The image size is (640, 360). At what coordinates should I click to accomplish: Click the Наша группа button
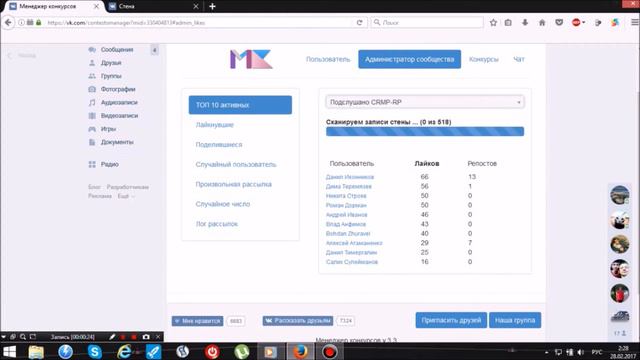pyautogui.click(x=515, y=320)
